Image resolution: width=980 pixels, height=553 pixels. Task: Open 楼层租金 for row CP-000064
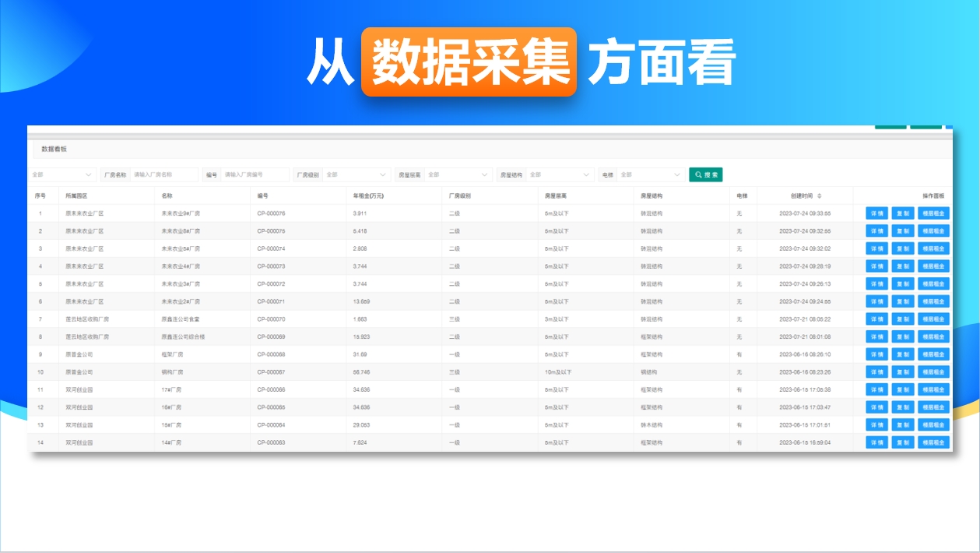934,424
